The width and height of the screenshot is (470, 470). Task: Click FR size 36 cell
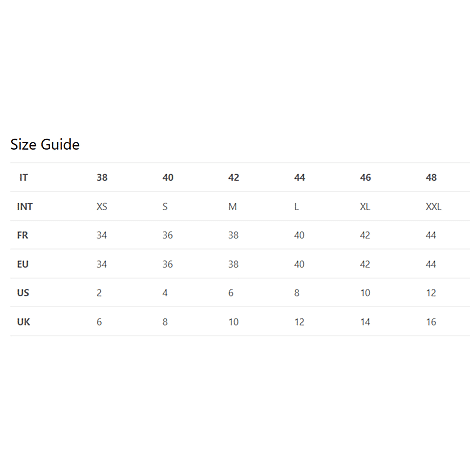168,235
